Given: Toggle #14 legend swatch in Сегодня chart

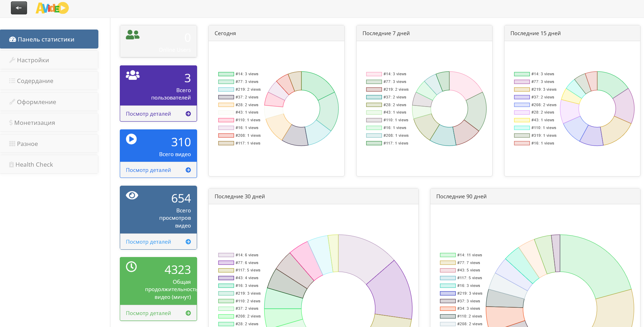Looking at the screenshot, I should click(x=226, y=74).
